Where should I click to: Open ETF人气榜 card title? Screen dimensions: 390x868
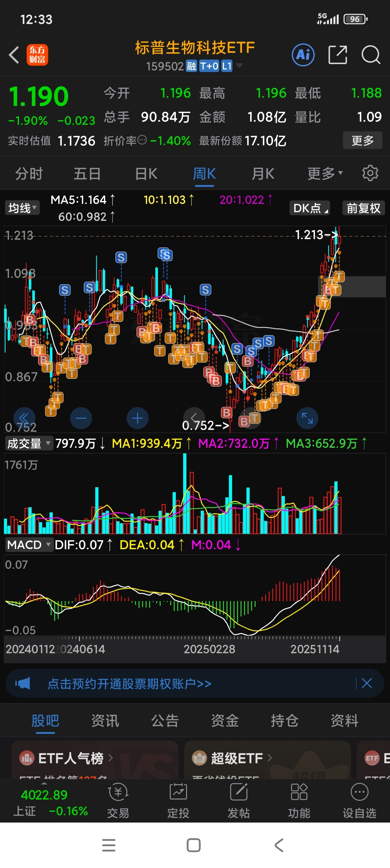click(x=71, y=758)
